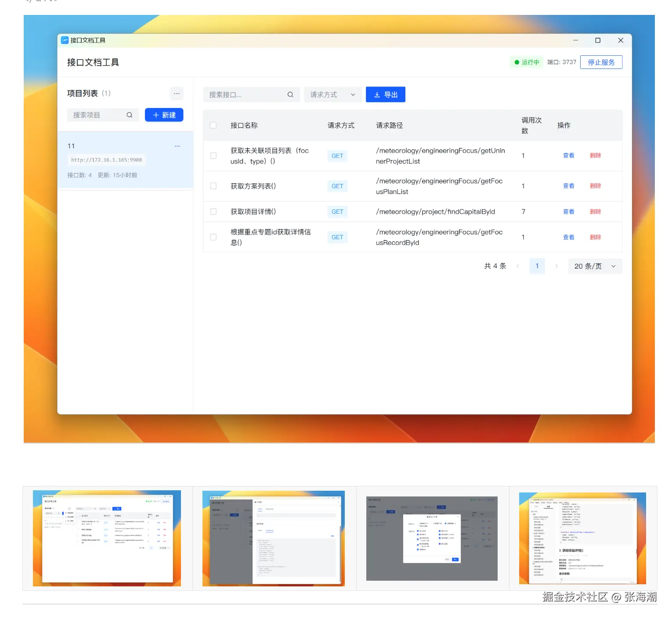Close the 接口文档工具 window
The image size is (672, 618).
click(x=621, y=40)
